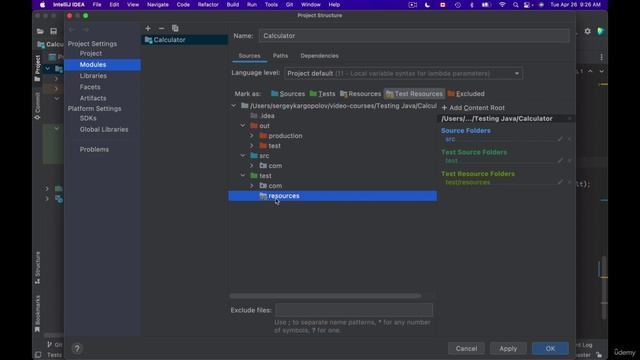Select Project under Project Settings
This screenshot has height=360, width=640.
point(91,53)
